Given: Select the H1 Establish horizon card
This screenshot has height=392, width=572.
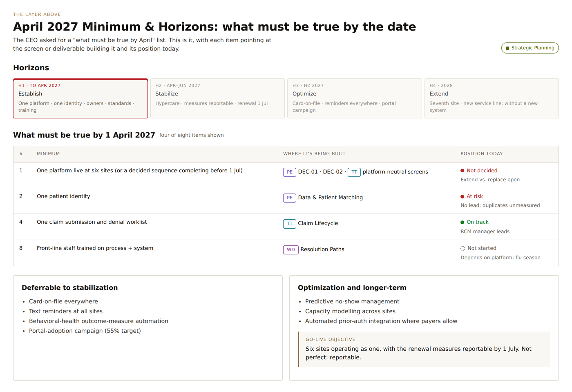Looking at the screenshot, I should click(80, 98).
